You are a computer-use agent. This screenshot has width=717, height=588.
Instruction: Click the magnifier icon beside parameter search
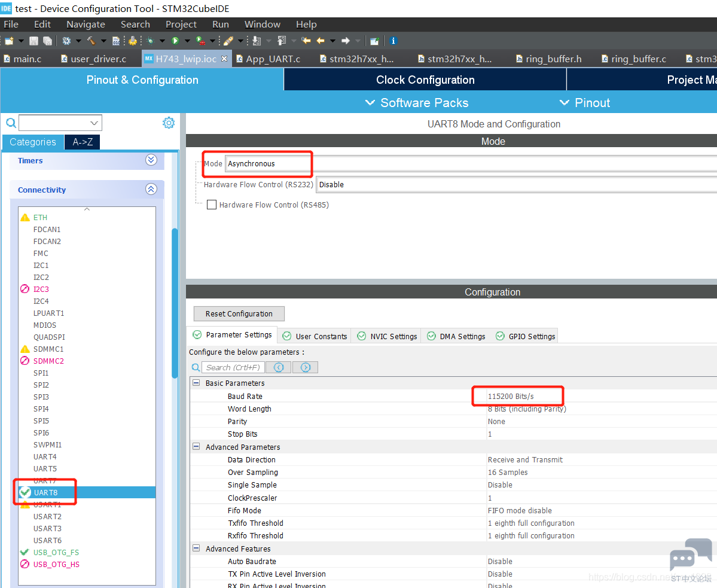click(196, 367)
